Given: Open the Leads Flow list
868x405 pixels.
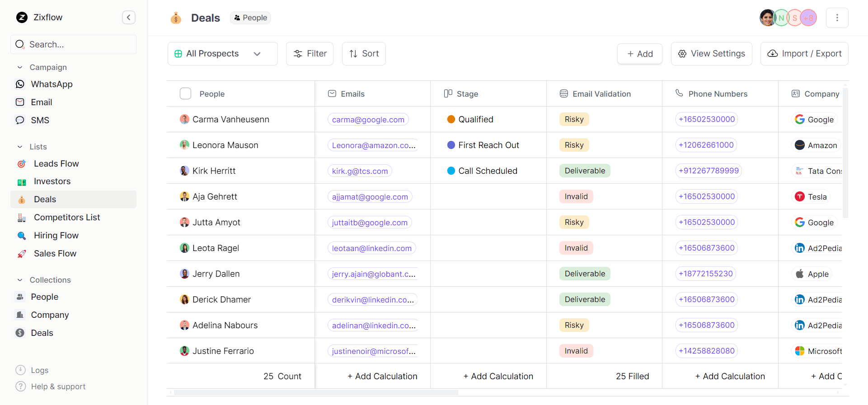Looking at the screenshot, I should tap(56, 164).
